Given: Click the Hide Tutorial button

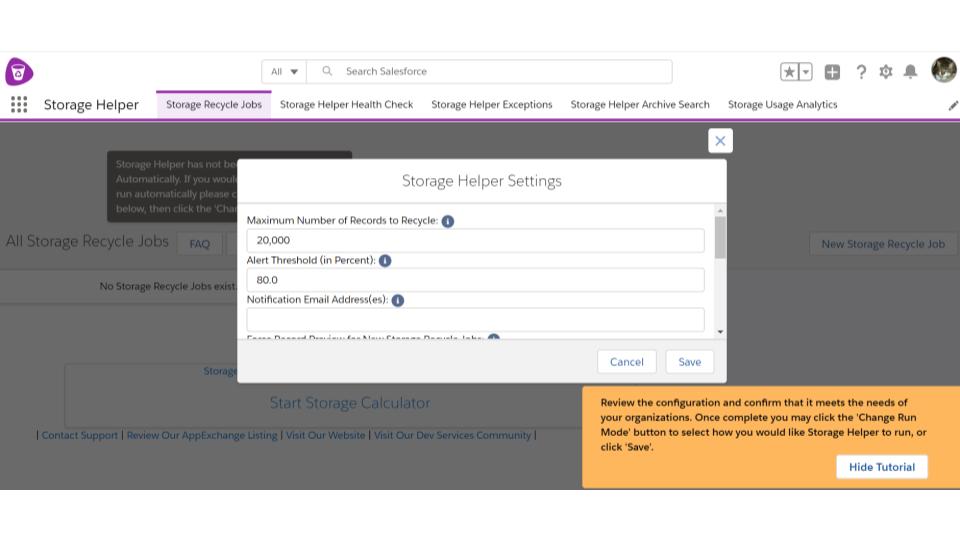Looking at the screenshot, I should point(882,467).
